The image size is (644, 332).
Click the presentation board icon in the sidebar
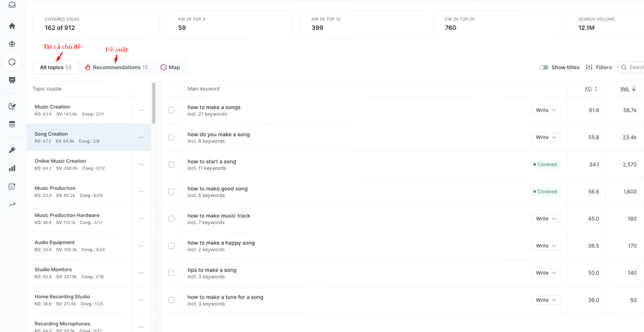[12, 80]
